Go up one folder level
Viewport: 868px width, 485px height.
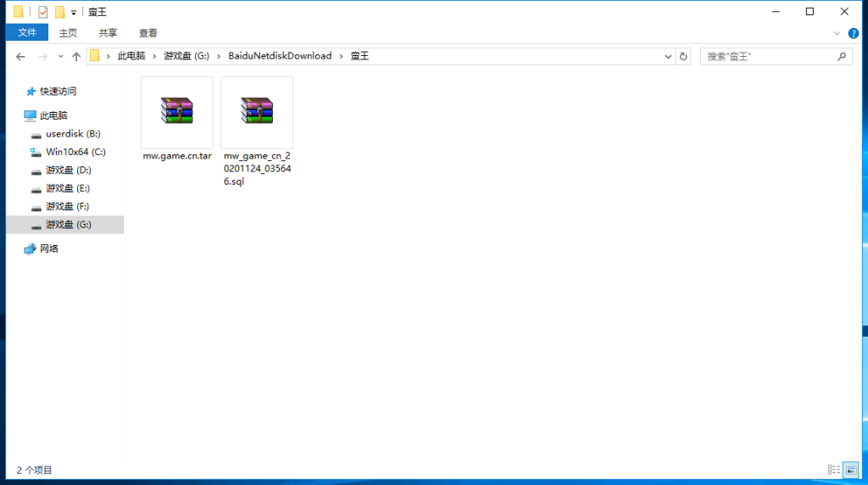pyautogui.click(x=76, y=57)
